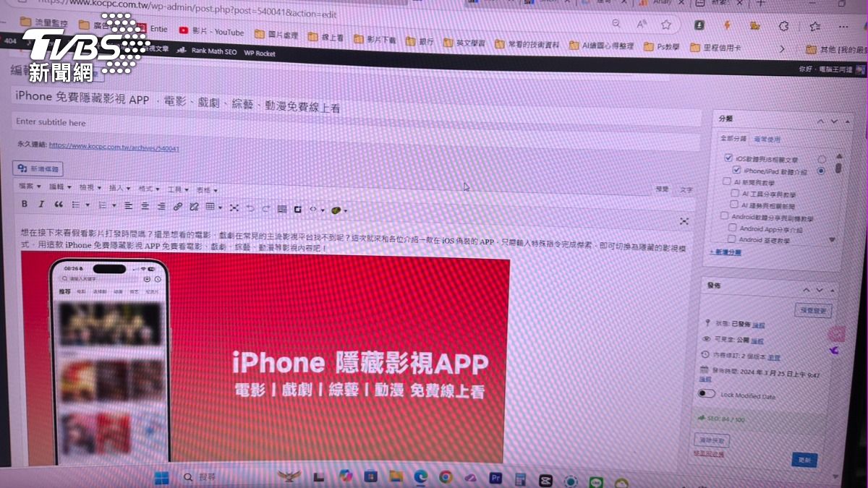Image resolution: width=868 pixels, height=488 pixels.
Task: Check the AI 工具分享與教學 category
Action: (735, 194)
